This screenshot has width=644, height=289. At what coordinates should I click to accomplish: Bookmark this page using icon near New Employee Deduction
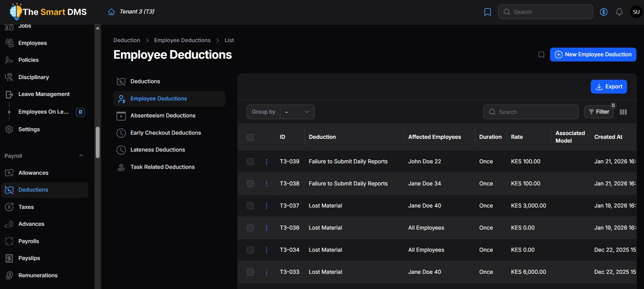(541, 55)
